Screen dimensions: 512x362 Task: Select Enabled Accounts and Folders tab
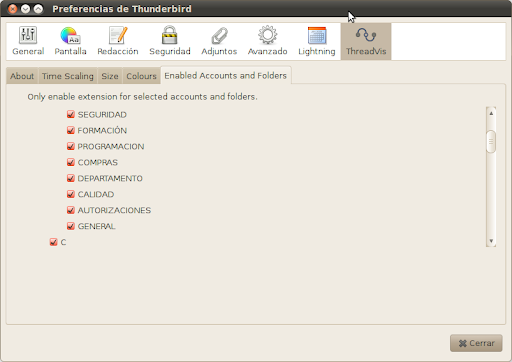(226, 75)
